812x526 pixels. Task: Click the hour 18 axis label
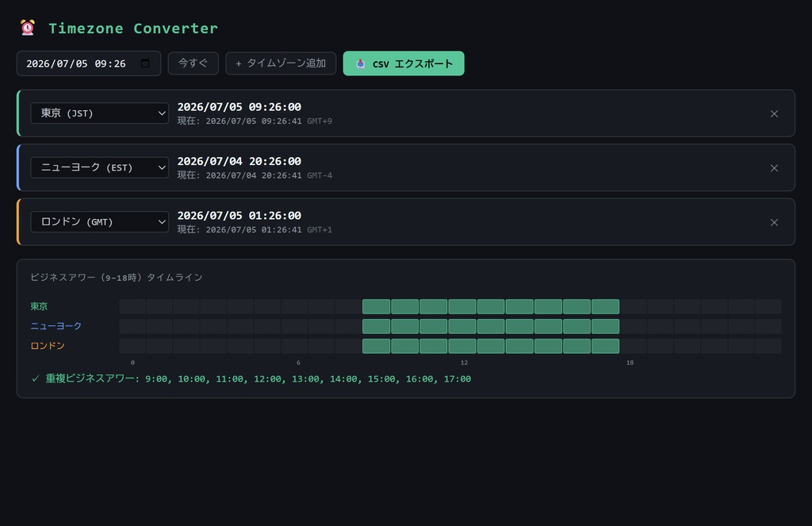[630, 363]
